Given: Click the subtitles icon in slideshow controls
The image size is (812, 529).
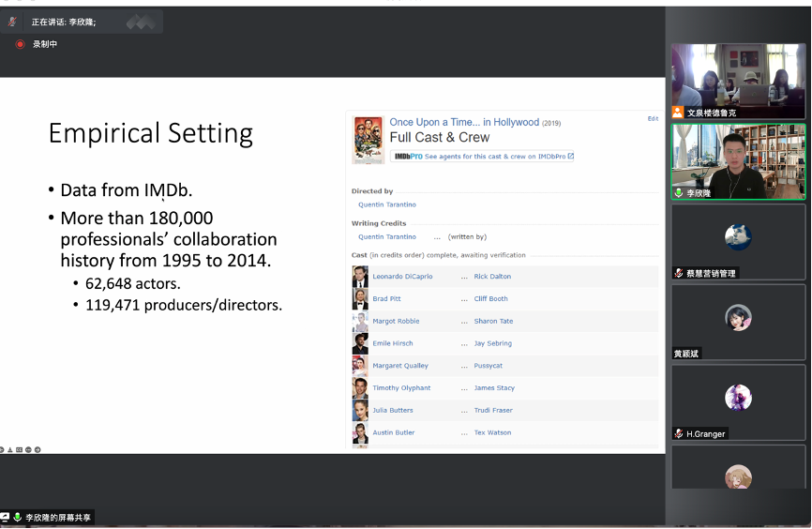Looking at the screenshot, I should point(20,450).
